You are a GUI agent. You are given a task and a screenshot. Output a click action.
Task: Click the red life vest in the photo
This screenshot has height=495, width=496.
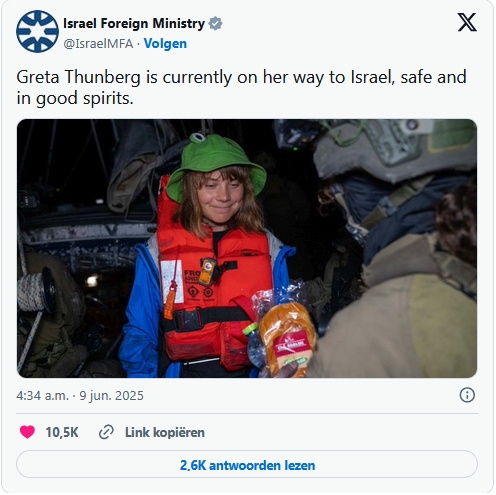(x=215, y=293)
